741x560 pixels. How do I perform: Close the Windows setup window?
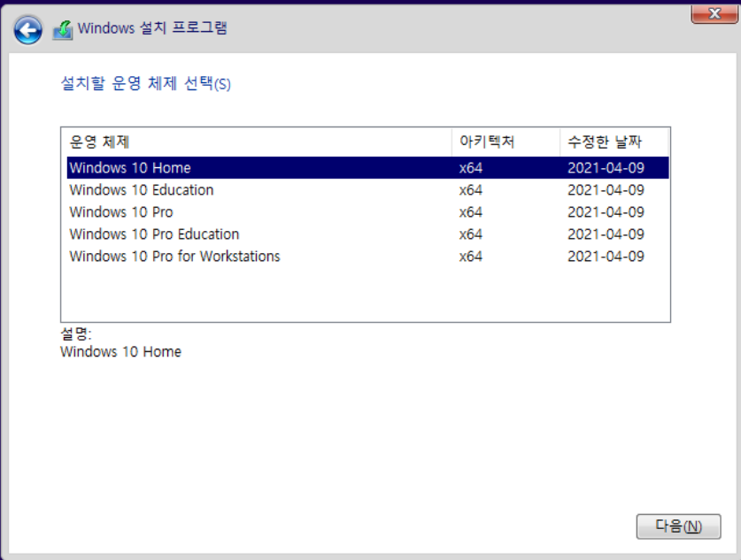714,13
